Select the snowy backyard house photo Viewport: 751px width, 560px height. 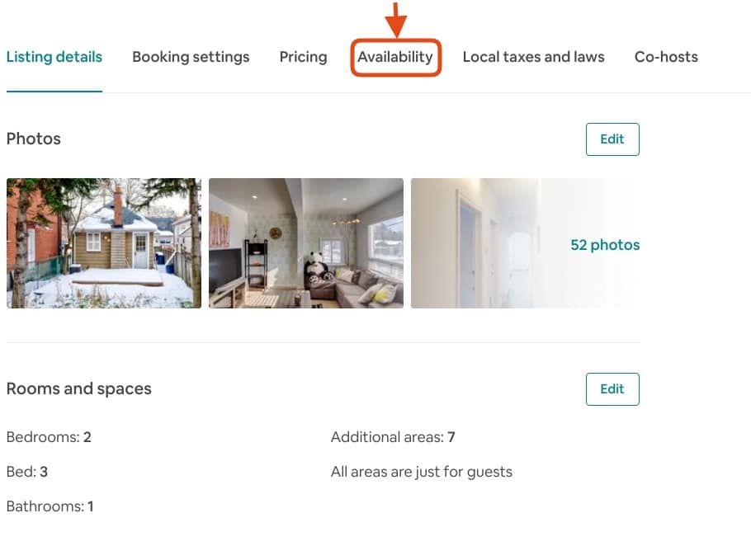tap(103, 242)
